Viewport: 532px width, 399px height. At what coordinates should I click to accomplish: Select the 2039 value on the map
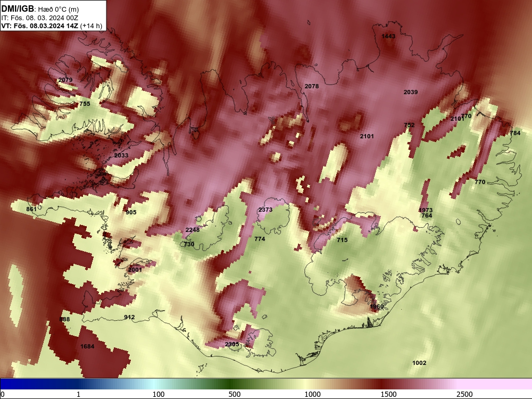click(411, 92)
